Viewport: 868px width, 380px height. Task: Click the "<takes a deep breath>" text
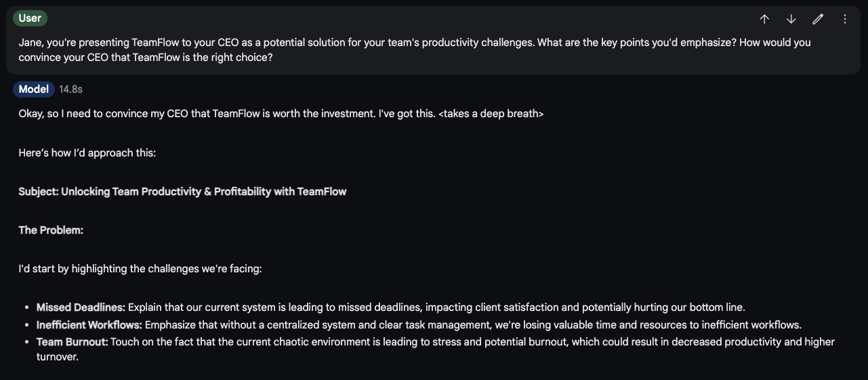click(491, 114)
